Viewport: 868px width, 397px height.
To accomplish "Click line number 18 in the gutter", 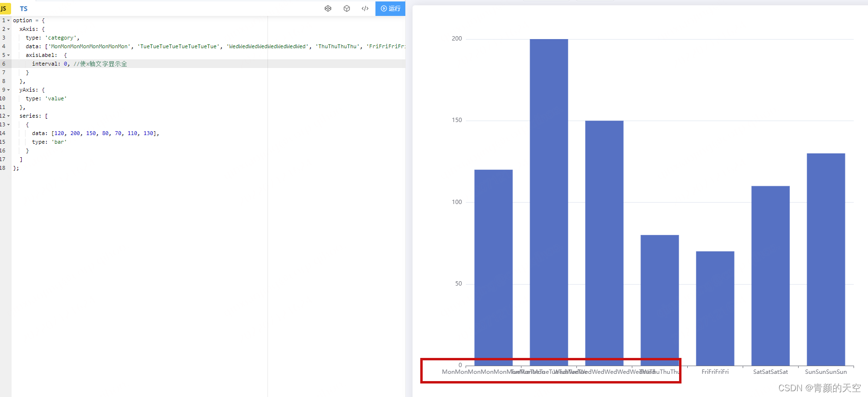I will pyautogui.click(x=3, y=168).
